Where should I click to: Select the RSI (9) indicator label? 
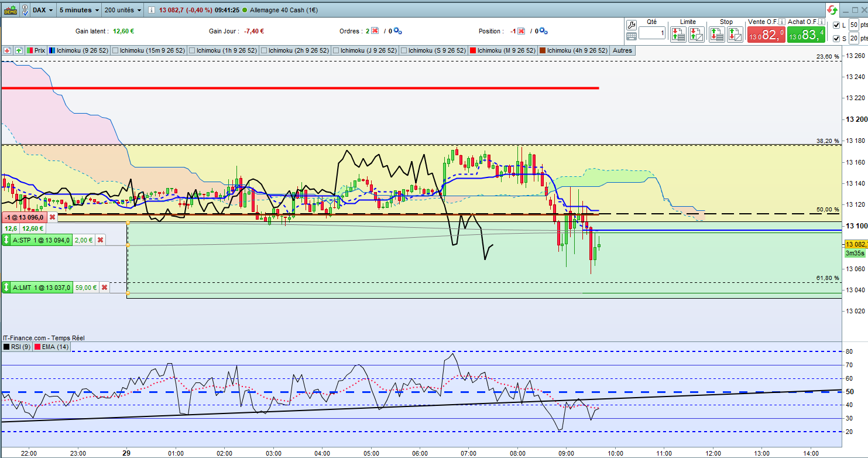click(17, 347)
